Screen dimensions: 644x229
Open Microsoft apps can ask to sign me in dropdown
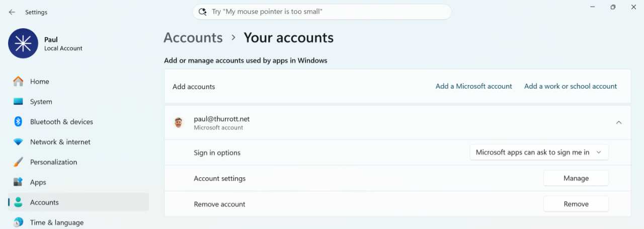coord(539,152)
